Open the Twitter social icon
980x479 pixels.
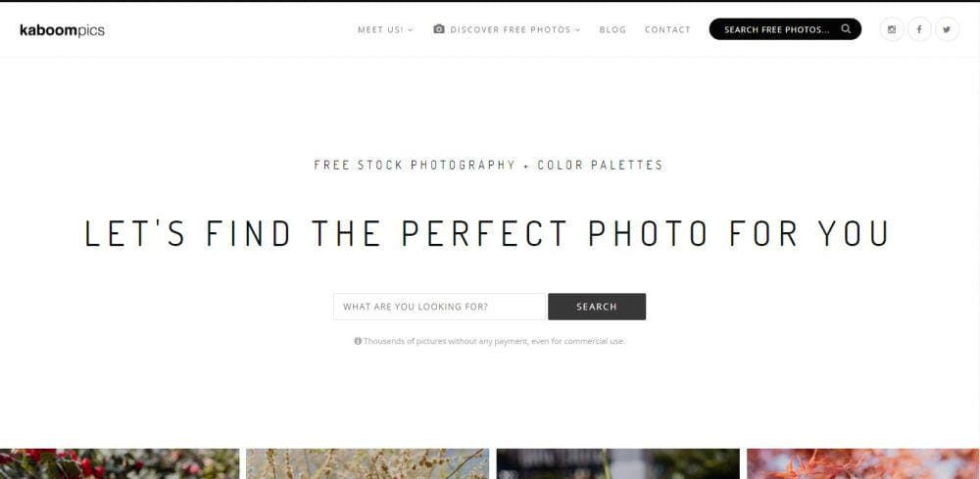947,29
